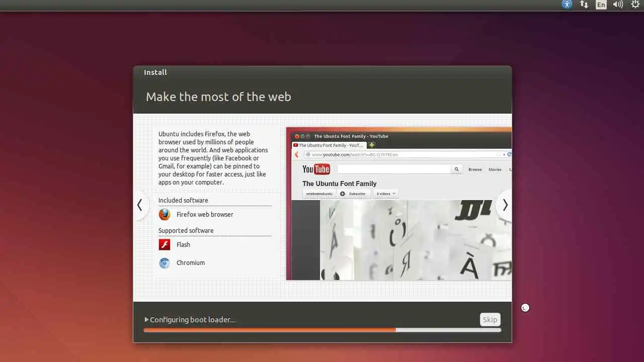644x362 pixels.
Task: Click the browser back arrow in slide
Action: [296, 154]
